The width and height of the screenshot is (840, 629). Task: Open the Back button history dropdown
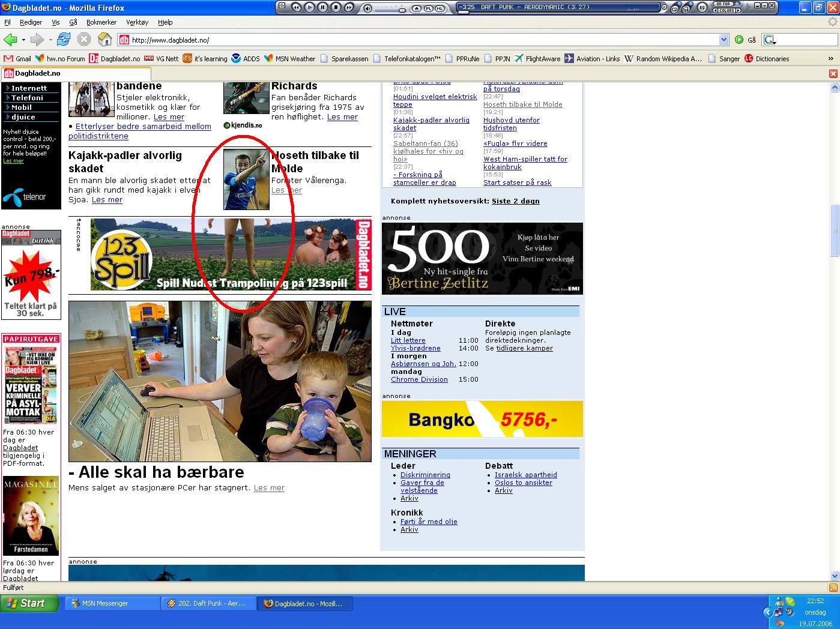[x=23, y=40]
